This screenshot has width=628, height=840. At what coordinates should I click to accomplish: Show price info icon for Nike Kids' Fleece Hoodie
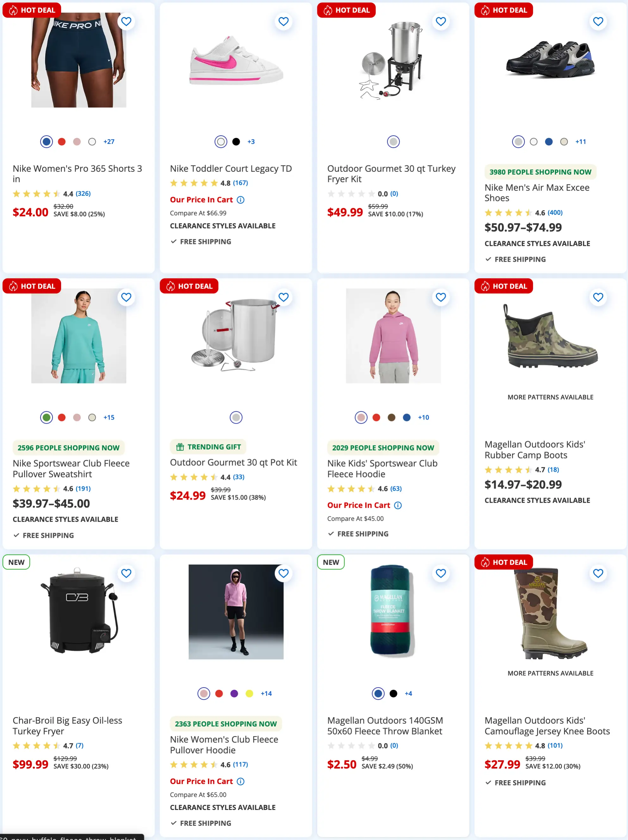[398, 506]
